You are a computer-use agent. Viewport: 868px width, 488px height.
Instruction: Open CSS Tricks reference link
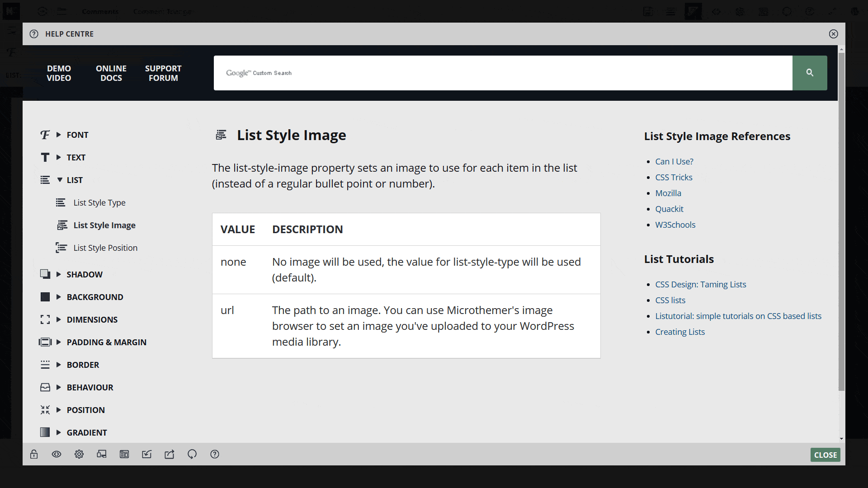[674, 177]
